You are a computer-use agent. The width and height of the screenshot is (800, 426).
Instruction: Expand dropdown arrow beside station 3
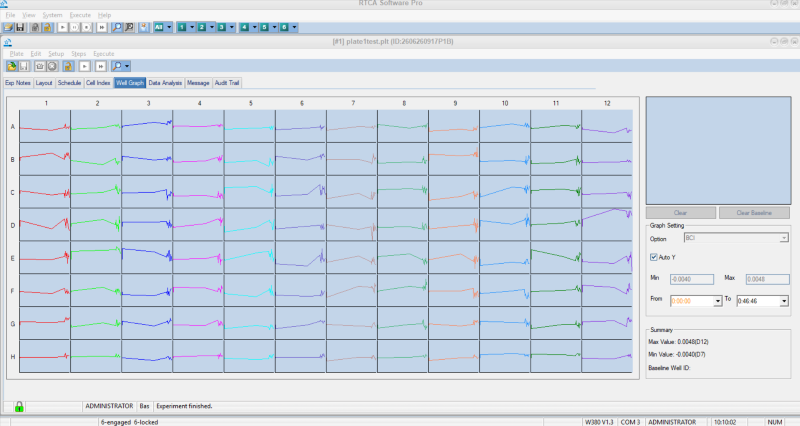click(x=232, y=28)
